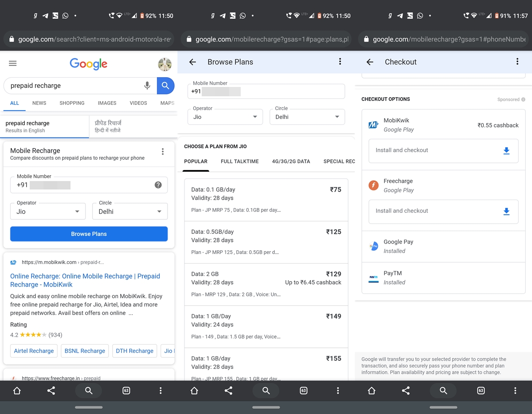This screenshot has width=532, height=414.
Task: Select the ₹125 Jio plan
Action: coord(266,242)
